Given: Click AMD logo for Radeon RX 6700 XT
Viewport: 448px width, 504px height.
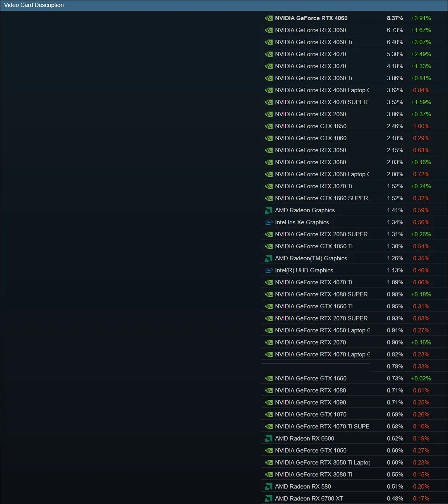Looking at the screenshot, I should (269, 499).
